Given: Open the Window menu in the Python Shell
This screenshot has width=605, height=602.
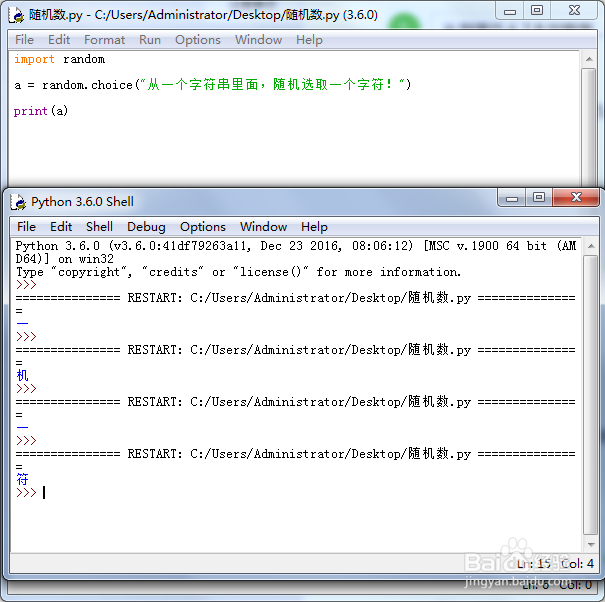Looking at the screenshot, I should 263,227.
